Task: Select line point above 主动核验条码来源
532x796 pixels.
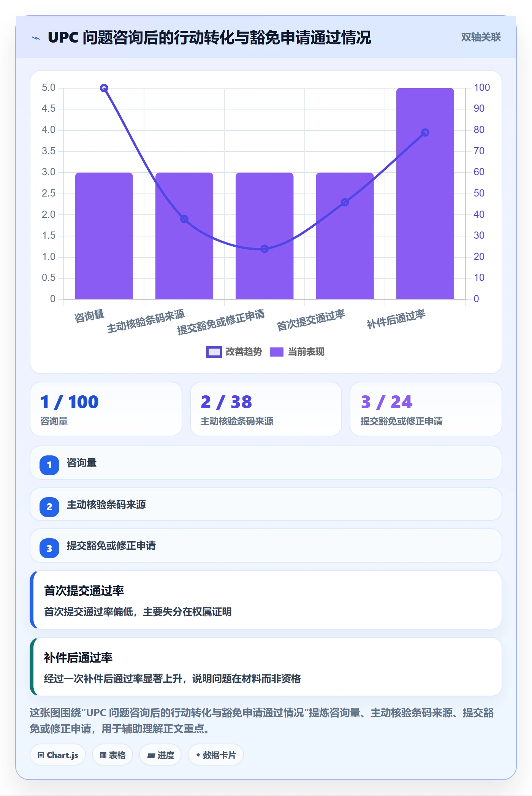Action: click(184, 219)
